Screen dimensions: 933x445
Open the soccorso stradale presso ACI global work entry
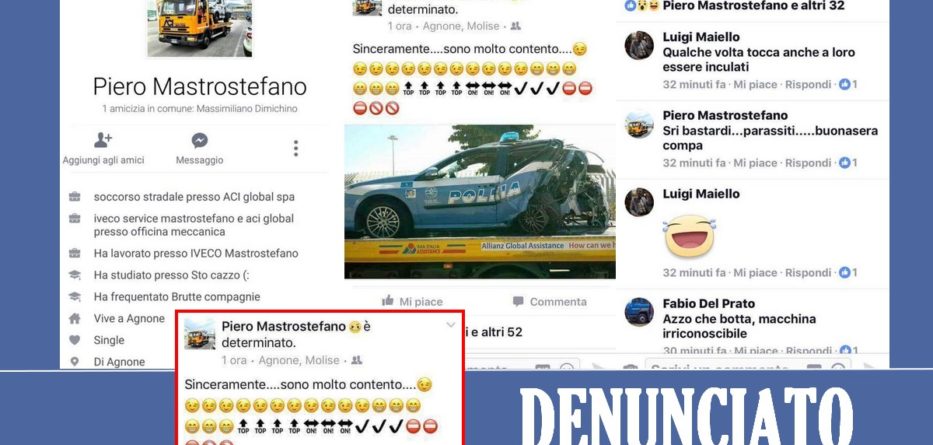194,197
